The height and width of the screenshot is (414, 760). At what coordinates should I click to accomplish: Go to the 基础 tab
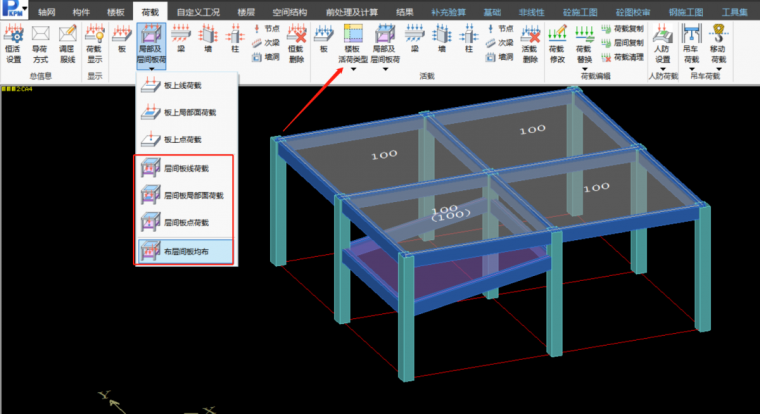click(x=492, y=12)
